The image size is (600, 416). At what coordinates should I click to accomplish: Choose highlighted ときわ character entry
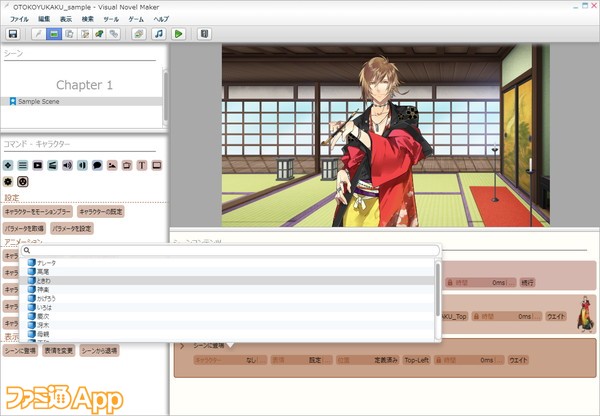[x=227, y=281]
